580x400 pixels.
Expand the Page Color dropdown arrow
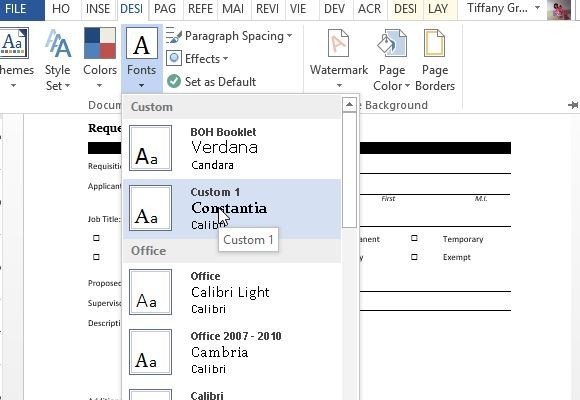(407, 86)
